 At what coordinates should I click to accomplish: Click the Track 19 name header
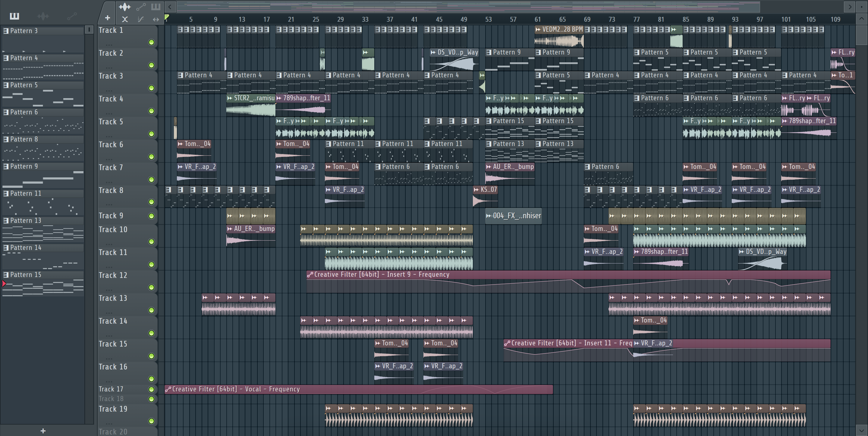pyautogui.click(x=113, y=409)
